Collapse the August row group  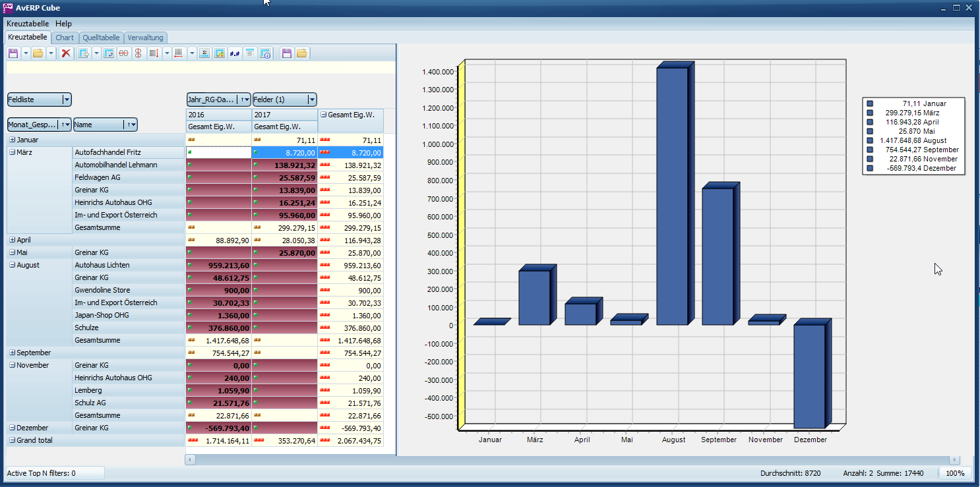[13, 266]
